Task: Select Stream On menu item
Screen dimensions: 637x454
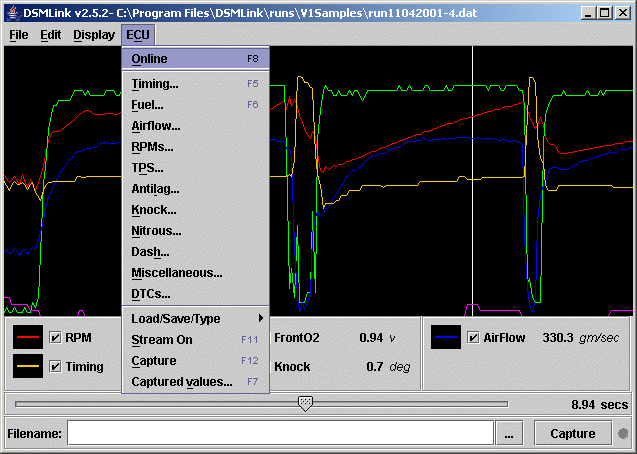Action: point(162,339)
